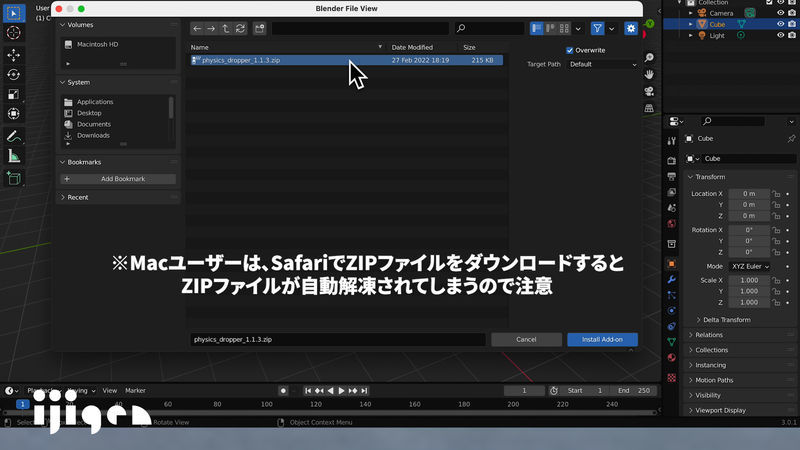Hide Camera in outliner viewport
This screenshot has height=450, width=800.
click(781, 13)
